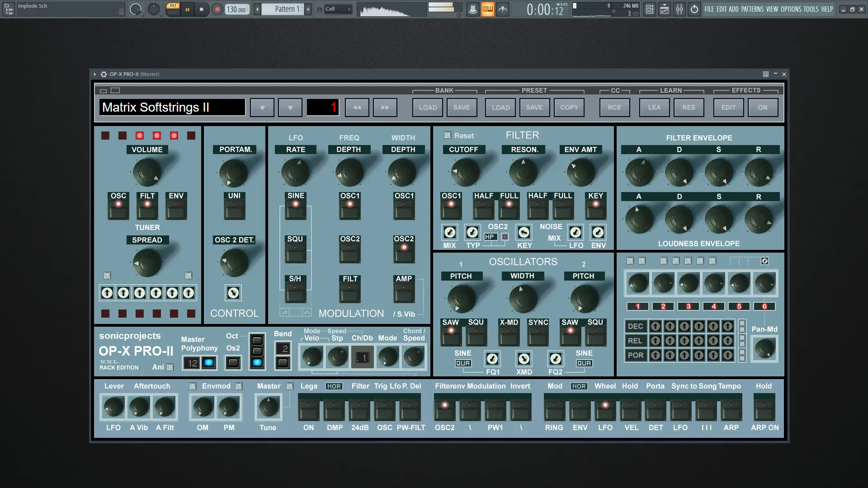Open OP-X PRO-II plugin options gear

coord(104,74)
